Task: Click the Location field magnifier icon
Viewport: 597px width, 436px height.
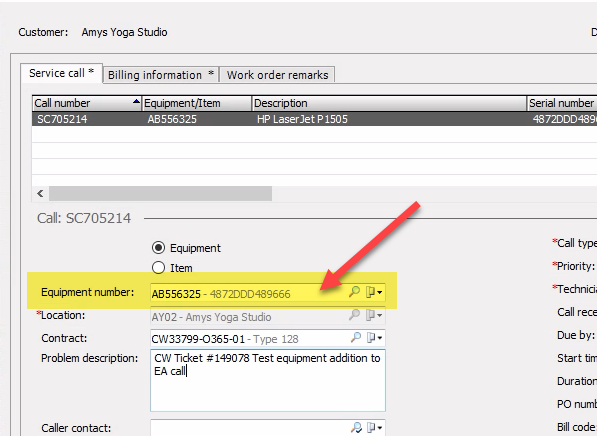Action: 354,315
